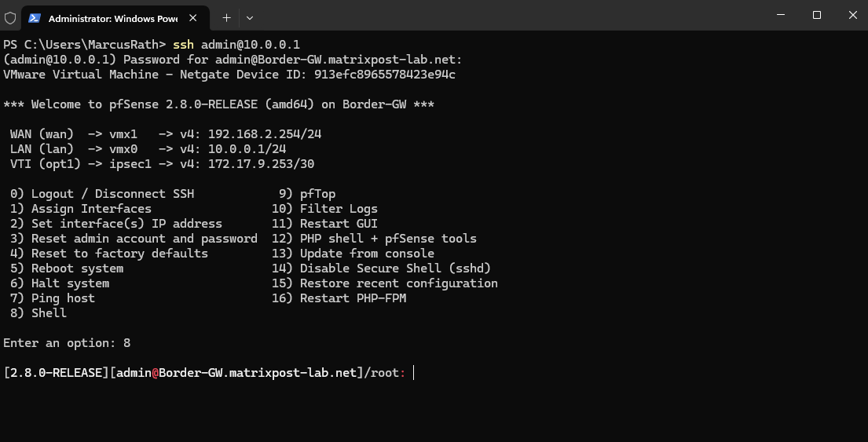Click the Enter an option line
The image size is (868, 442).
[x=67, y=344]
